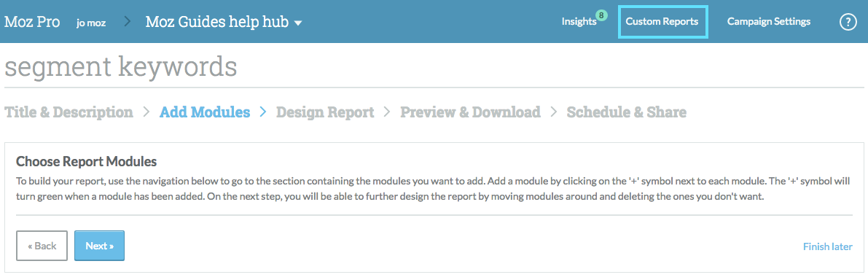The height and width of the screenshot is (280, 868).
Task: Expand the campaign dropdown arrow
Action: point(298,24)
